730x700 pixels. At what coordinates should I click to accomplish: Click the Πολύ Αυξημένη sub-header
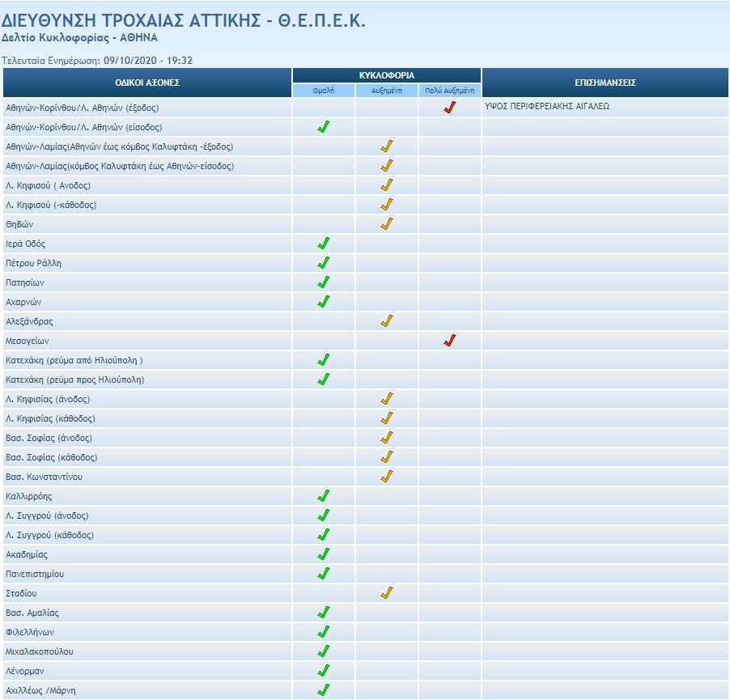[x=450, y=91]
